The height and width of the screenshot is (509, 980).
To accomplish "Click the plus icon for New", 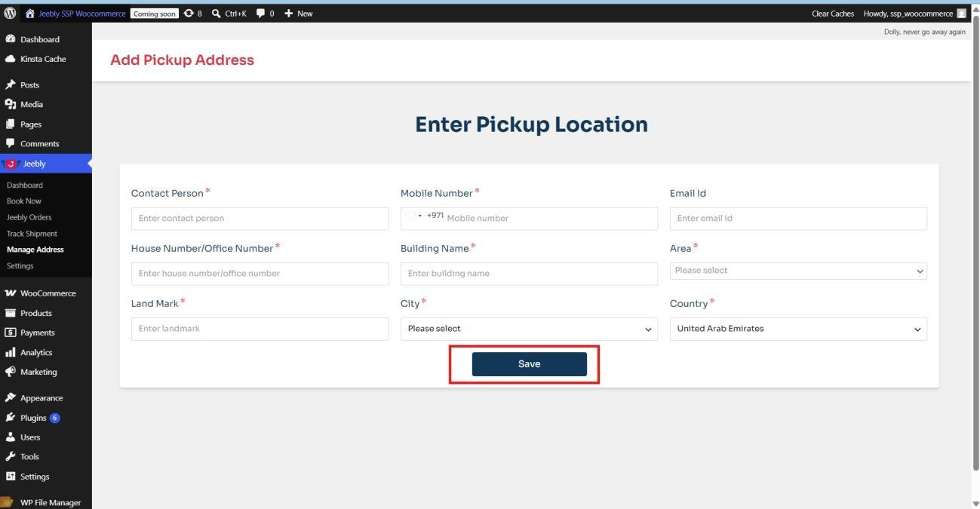I will point(289,14).
